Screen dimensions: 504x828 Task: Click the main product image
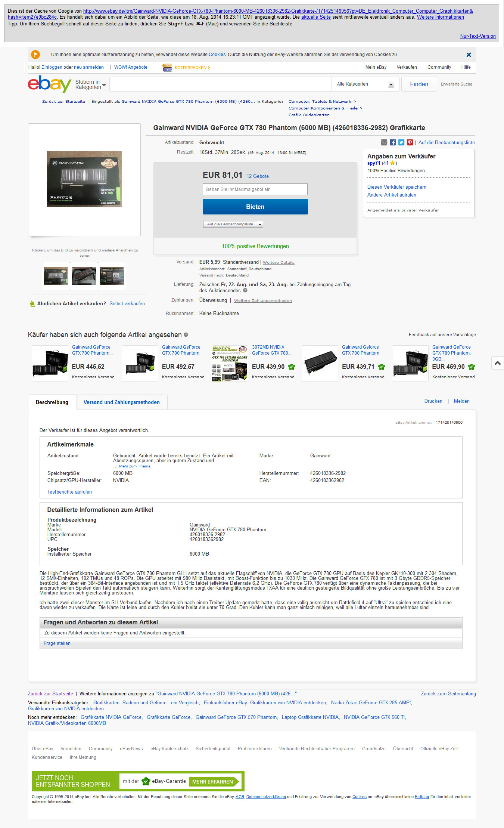pos(84,179)
